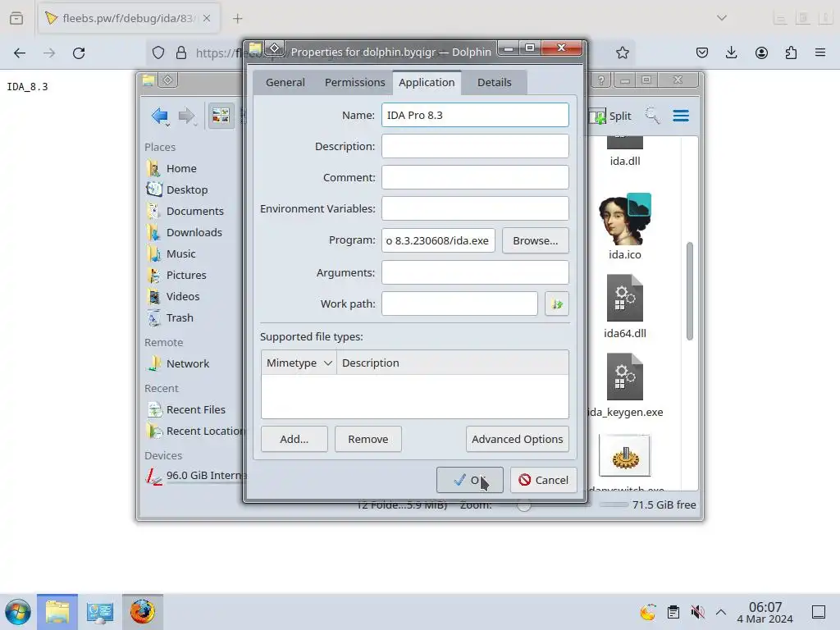Click the Environment Variables field
This screenshot has width=840, height=630.
coord(475,208)
